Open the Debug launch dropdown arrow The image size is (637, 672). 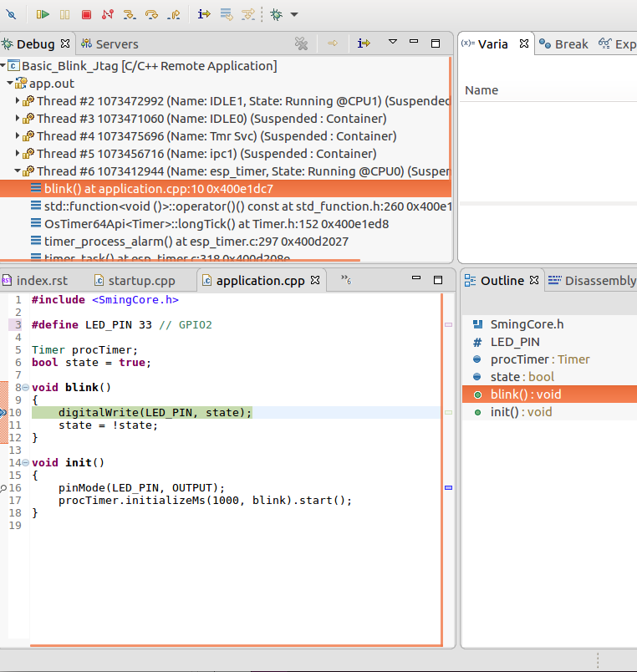click(x=294, y=14)
